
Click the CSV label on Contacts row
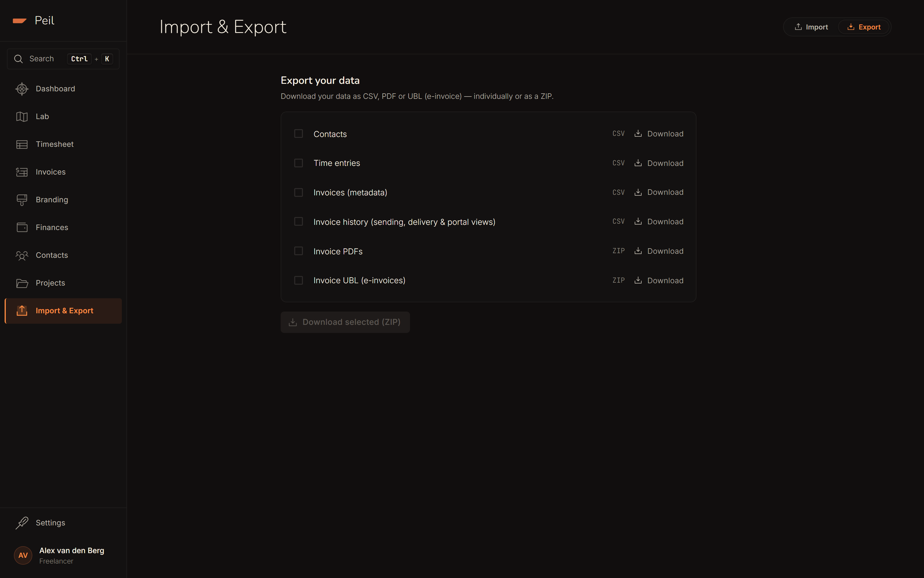[619, 134]
